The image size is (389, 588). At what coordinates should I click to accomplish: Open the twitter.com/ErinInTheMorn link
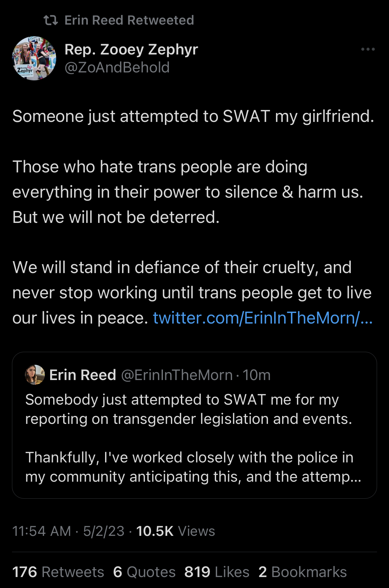263,318
